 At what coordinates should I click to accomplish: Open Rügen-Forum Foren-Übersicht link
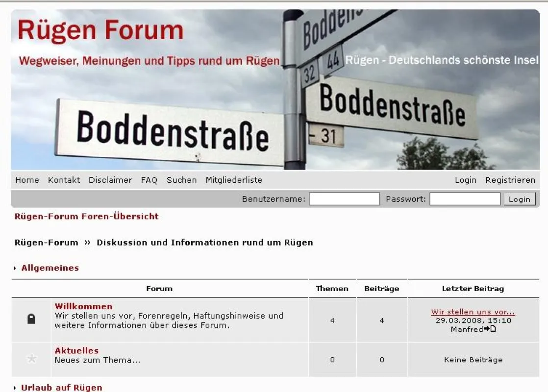tap(87, 216)
